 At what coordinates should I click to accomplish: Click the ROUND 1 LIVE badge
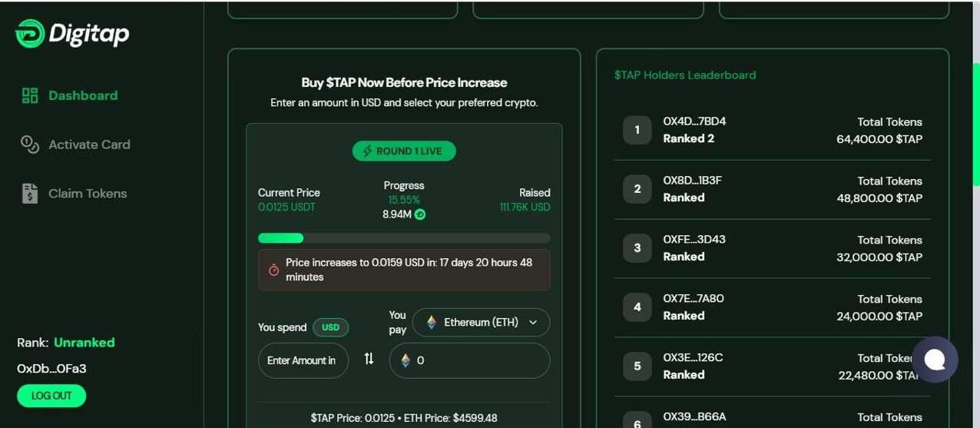click(x=404, y=151)
